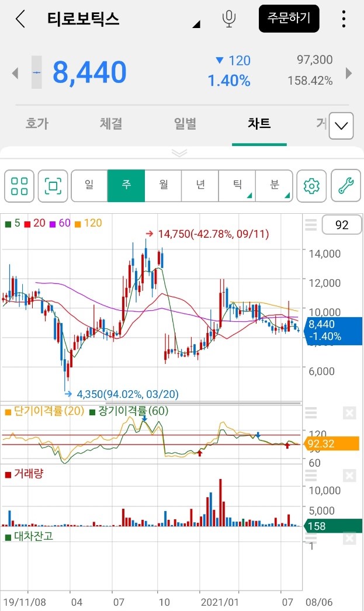The image size is (364, 611).
Task: Open the 일별 tab
Action: coord(185,123)
